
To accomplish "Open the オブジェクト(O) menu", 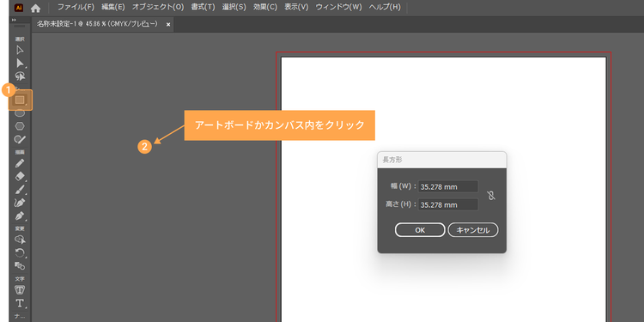I will pyautogui.click(x=158, y=8).
